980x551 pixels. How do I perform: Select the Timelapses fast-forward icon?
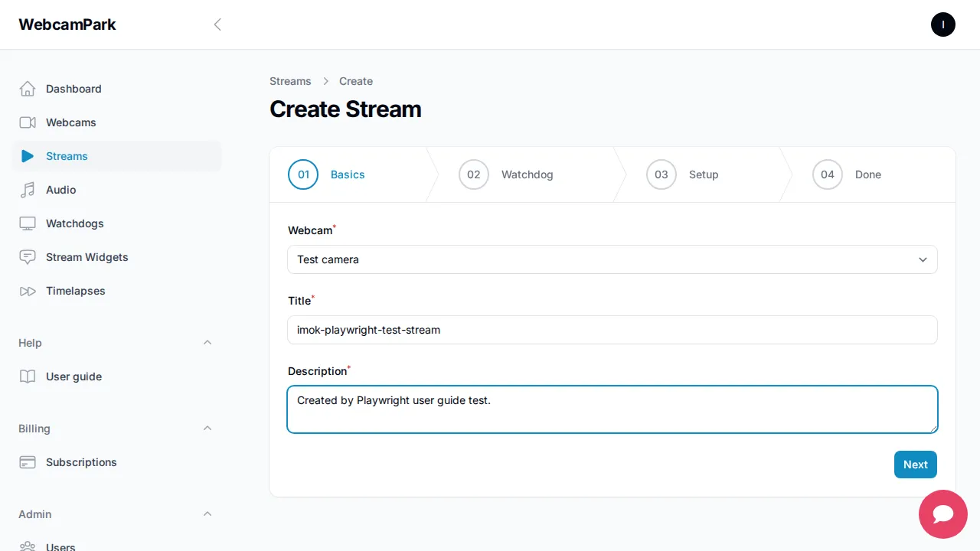point(28,291)
